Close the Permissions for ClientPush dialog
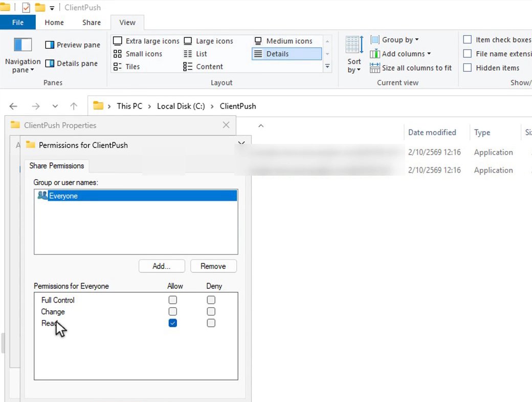Image resolution: width=532 pixels, height=402 pixels. coord(241,143)
